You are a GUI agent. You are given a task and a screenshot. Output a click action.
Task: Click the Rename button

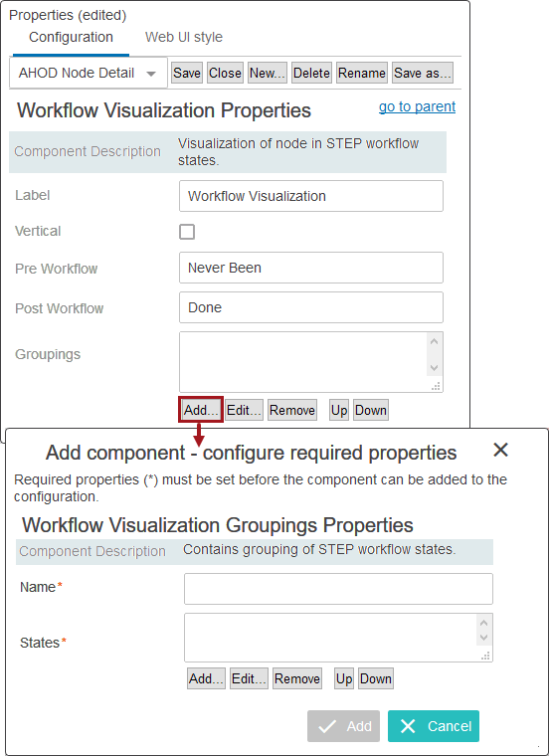pyautogui.click(x=361, y=73)
